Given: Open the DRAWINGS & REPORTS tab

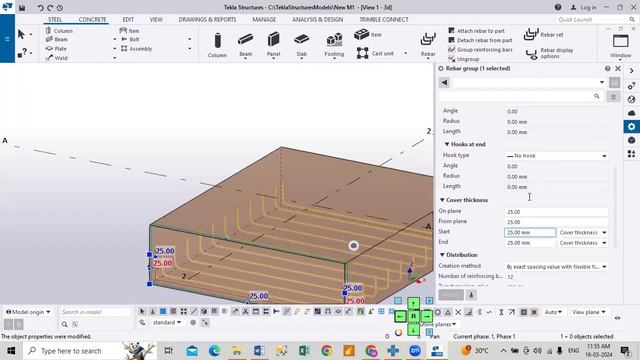Looking at the screenshot, I should pyautogui.click(x=207, y=20).
